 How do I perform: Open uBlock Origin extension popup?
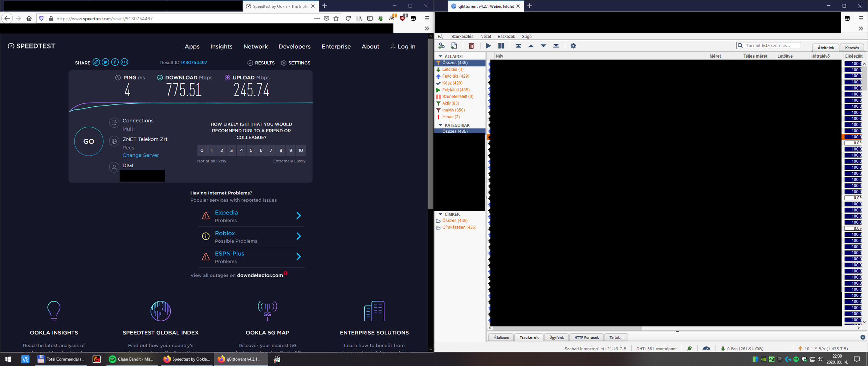pos(402,18)
